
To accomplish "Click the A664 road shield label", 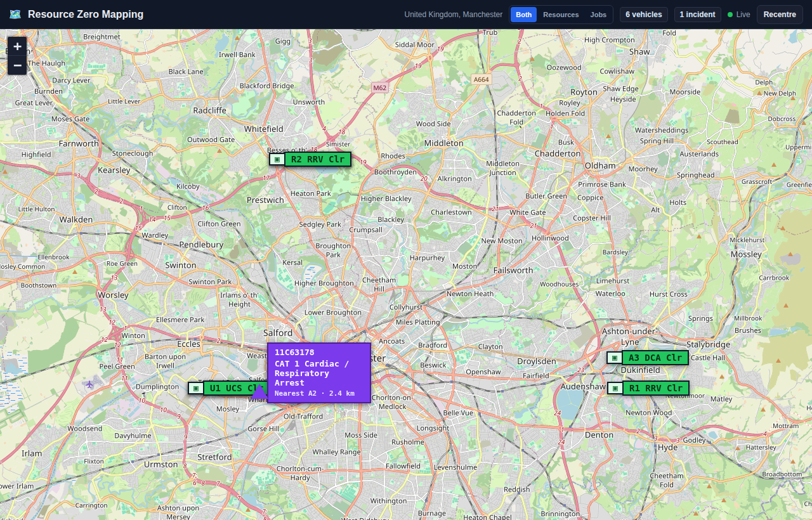I will tap(482, 79).
